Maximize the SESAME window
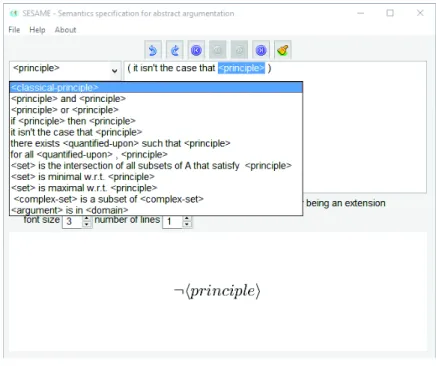436x366 pixels. pos(390,13)
